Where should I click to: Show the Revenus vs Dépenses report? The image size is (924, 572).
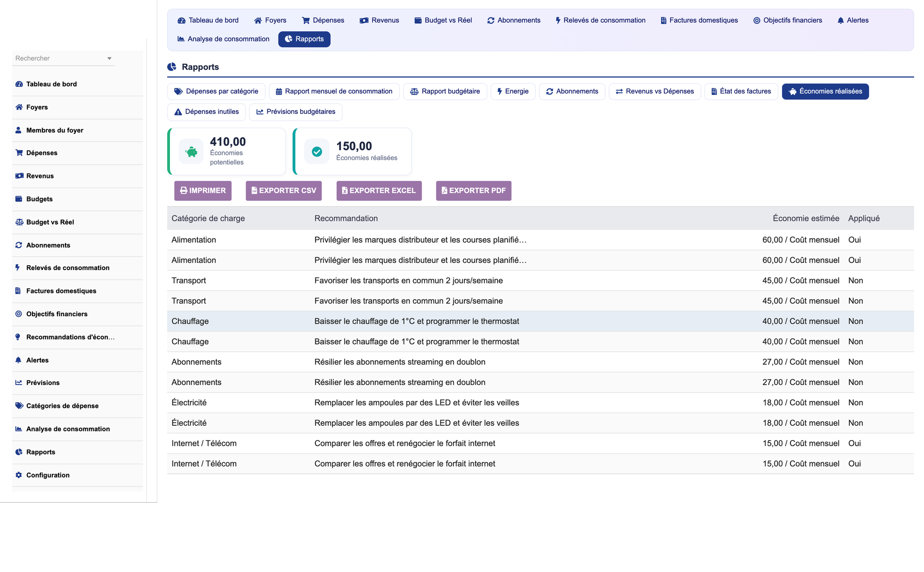point(655,92)
